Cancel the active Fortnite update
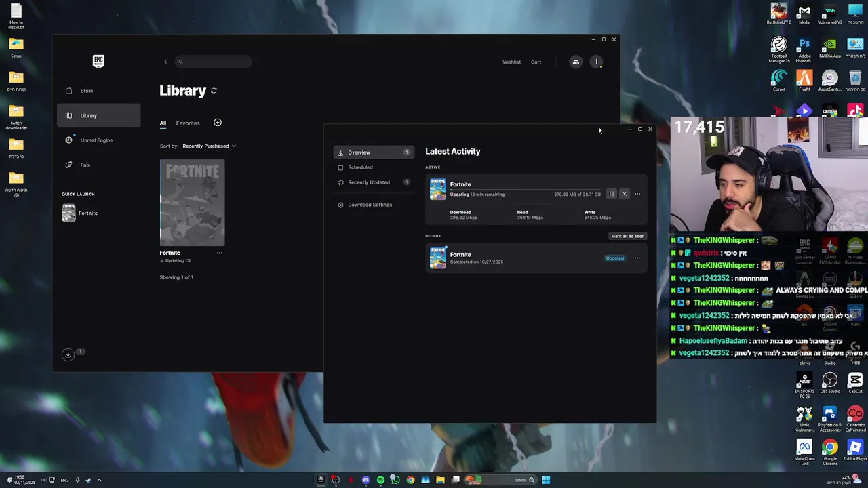Image resolution: width=868 pixels, height=488 pixels. [x=625, y=194]
